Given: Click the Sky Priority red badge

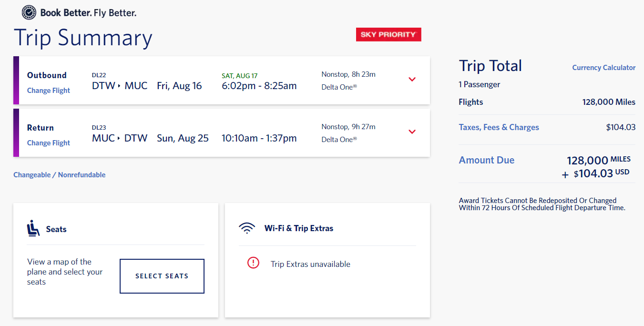Looking at the screenshot, I should click(x=388, y=34).
